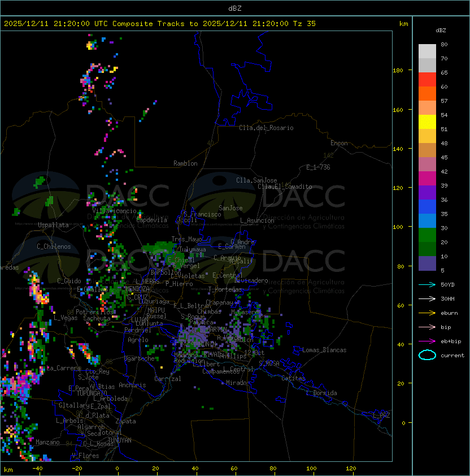Pick the purple 39-36 dBZ swatch
Screen dimensions: 470x476
427,192
